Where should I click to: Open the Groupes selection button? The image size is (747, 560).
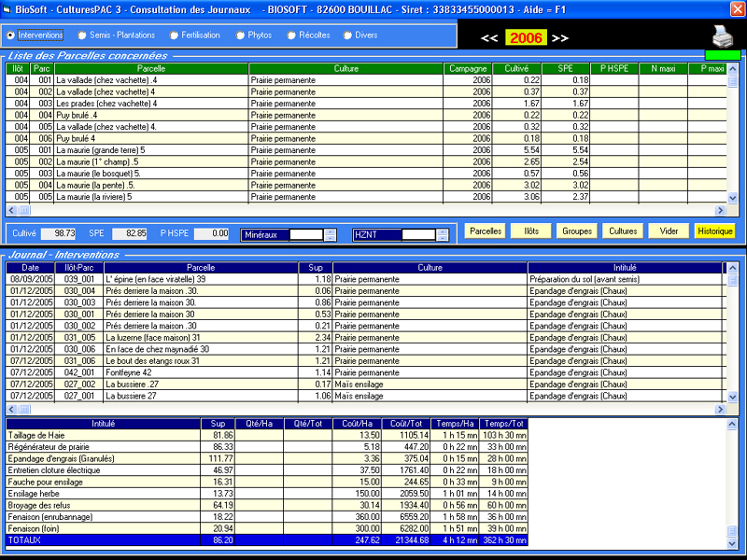click(x=577, y=231)
